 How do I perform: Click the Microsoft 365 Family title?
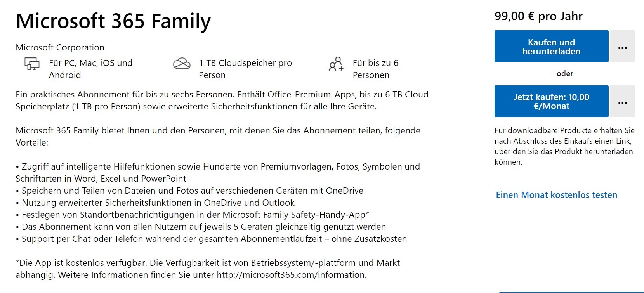(113, 21)
